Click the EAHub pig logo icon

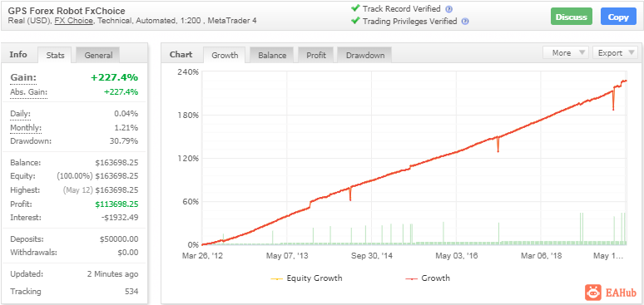click(x=592, y=293)
